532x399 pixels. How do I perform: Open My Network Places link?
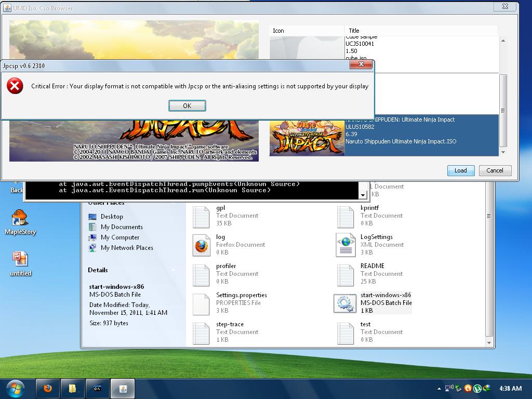(x=127, y=248)
